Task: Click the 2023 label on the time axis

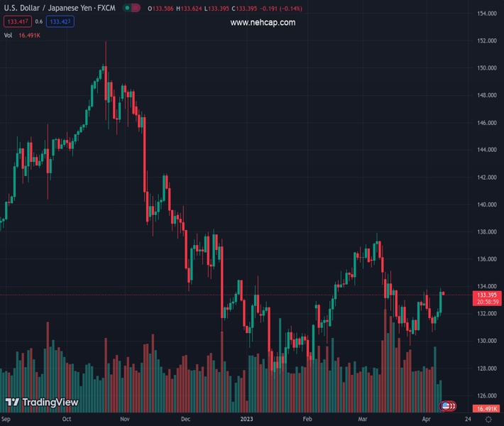Action: [246, 420]
